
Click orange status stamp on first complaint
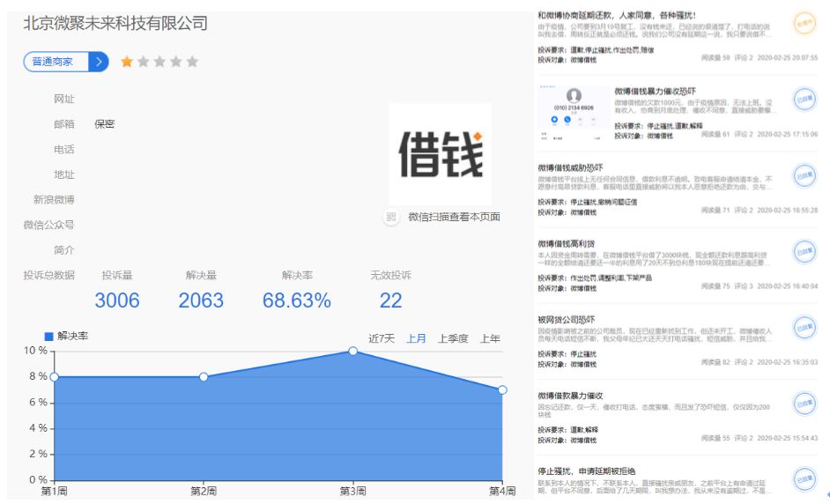(804, 23)
